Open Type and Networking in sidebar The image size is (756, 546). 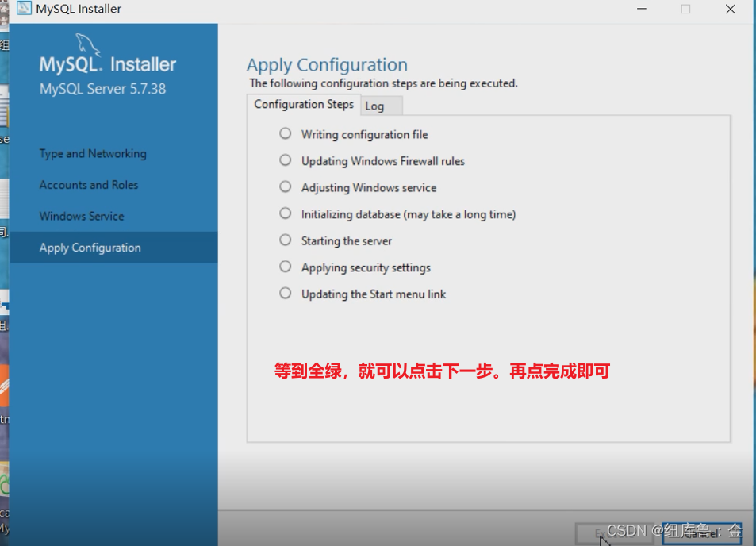[93, 154]
